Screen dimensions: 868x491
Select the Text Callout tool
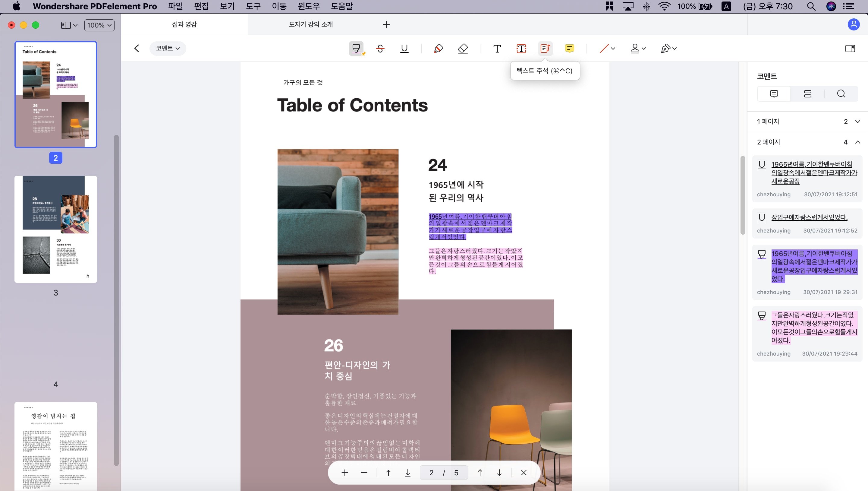[x=545, y=49]
